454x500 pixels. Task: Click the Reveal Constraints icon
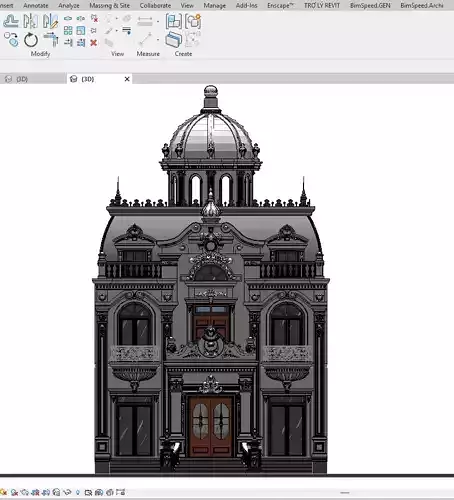click(x=120, y=492)
